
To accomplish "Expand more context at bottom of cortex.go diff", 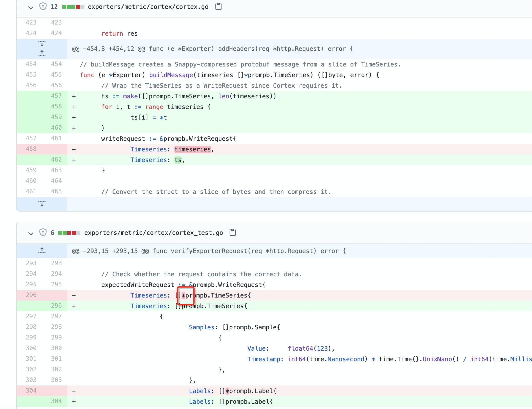I will 42,204.
